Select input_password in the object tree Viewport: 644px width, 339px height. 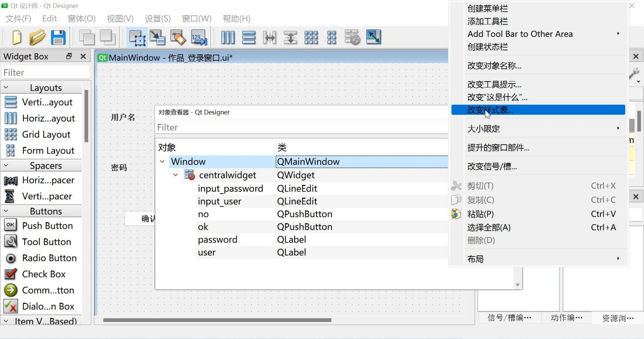[230, 189]
